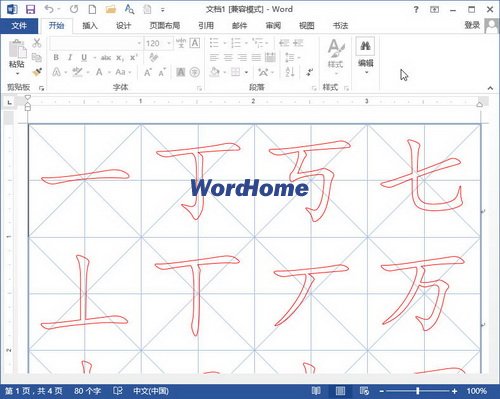Click the shrink font A icon
500x399 pixels.
[162, 72]
